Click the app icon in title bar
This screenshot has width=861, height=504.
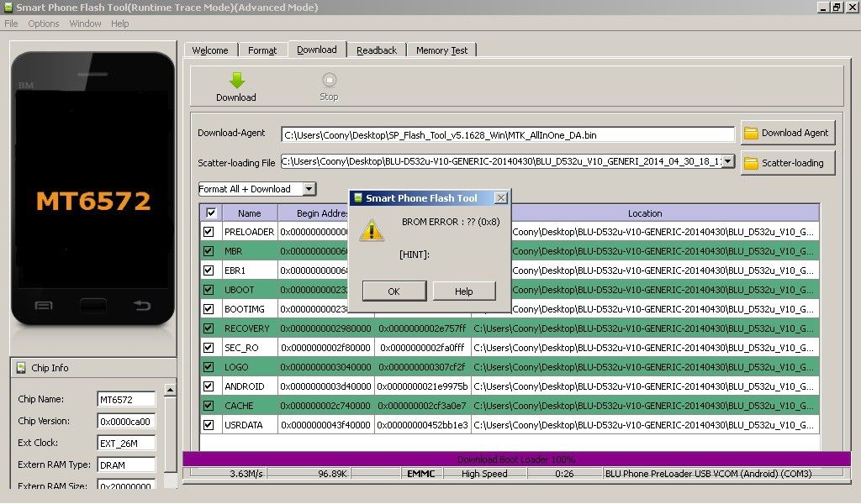[8, 7]
